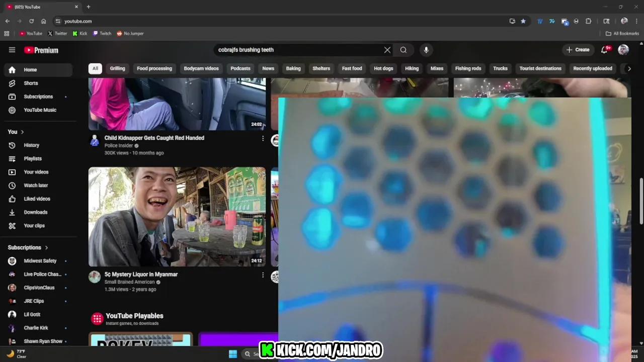Screen dimensions: 644x362
Task: Open the JRE Clips subscription channel
Action: [38, 301]
